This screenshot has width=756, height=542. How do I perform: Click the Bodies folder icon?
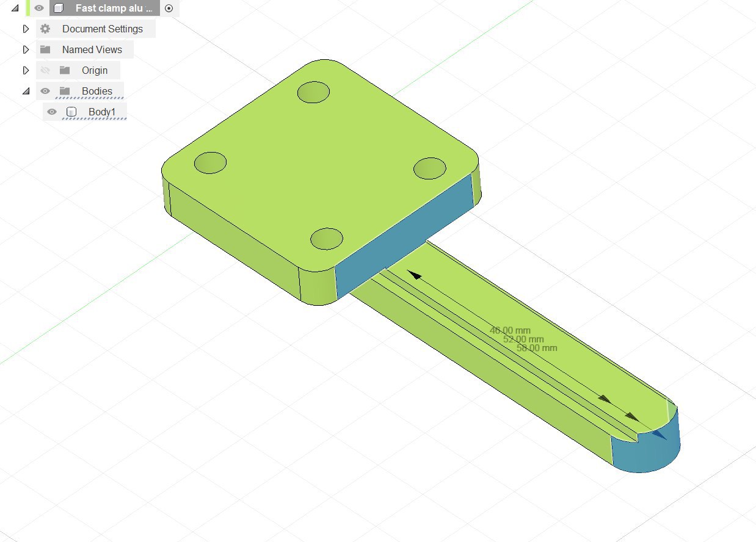tap(65, 91)
